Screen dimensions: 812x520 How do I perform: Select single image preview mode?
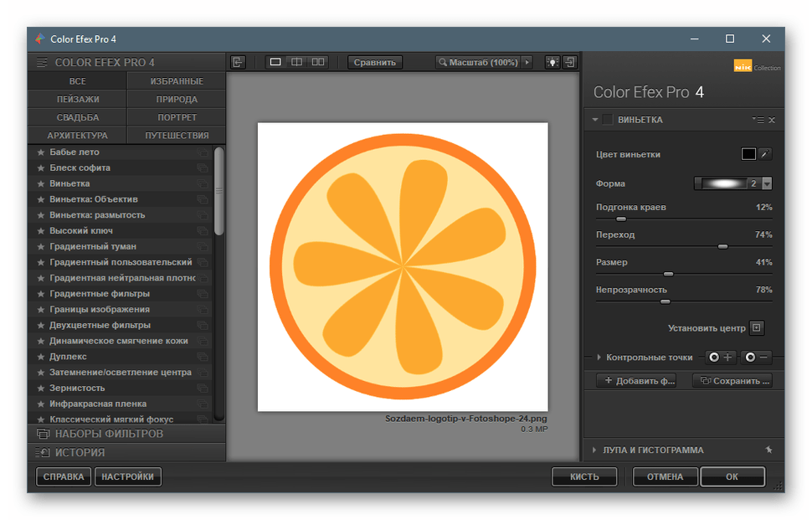click(275, 62)
